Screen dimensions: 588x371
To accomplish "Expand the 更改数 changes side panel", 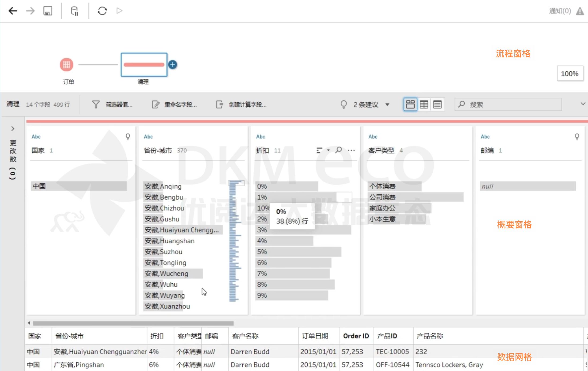I will [13, 129].
